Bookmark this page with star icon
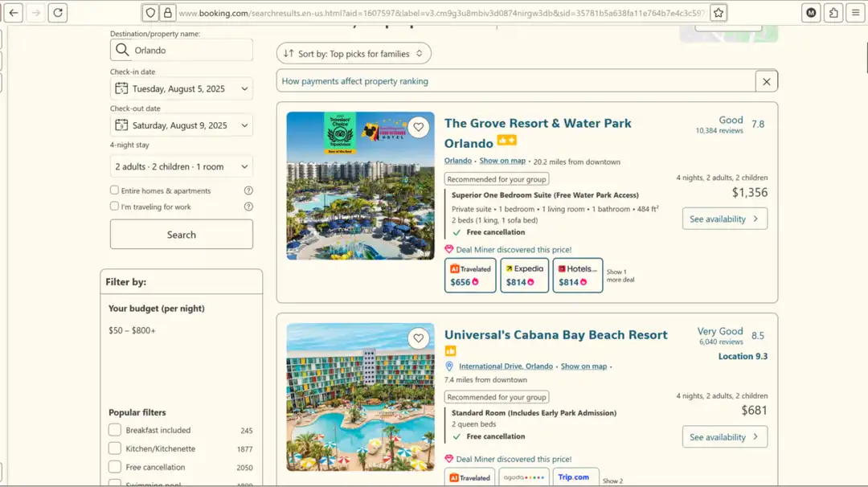 [x=719, y=13]
